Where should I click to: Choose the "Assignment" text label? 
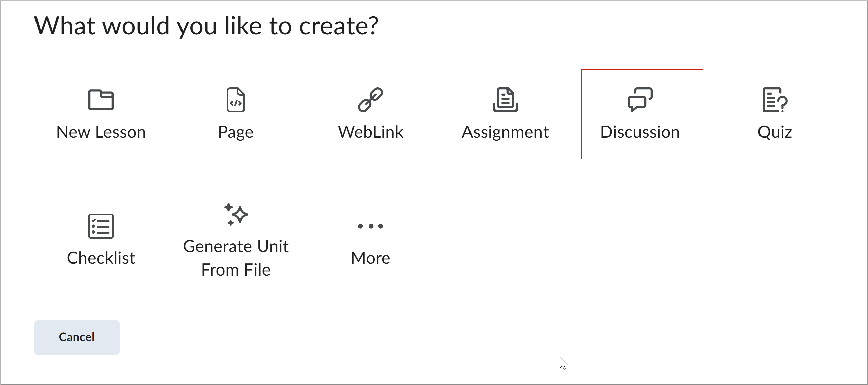pos(505,132)
